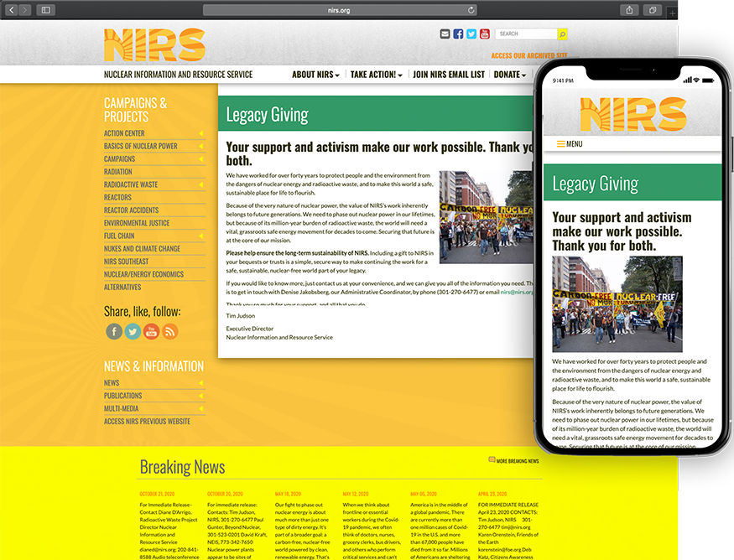The height and width of the screenshot is (560, 734).
Task: Click 'Tim Judson' signature text
Action: (241, 316)
